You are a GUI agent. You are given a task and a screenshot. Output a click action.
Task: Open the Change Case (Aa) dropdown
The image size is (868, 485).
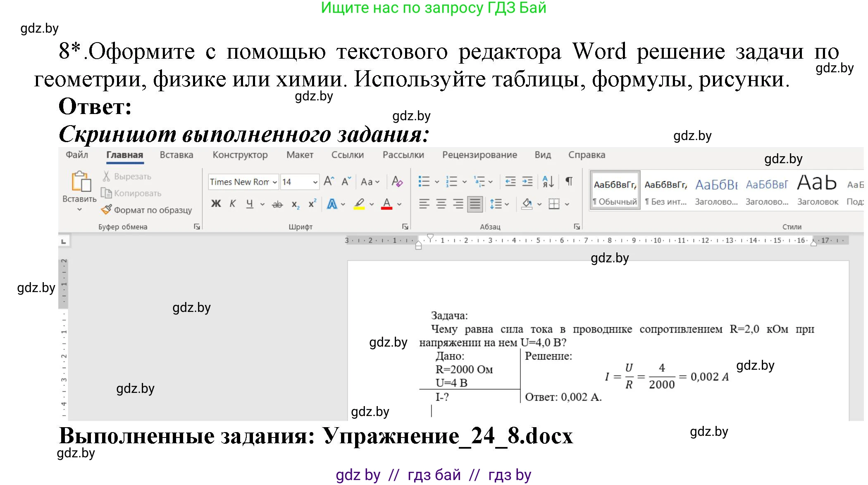tap(370, 181)
